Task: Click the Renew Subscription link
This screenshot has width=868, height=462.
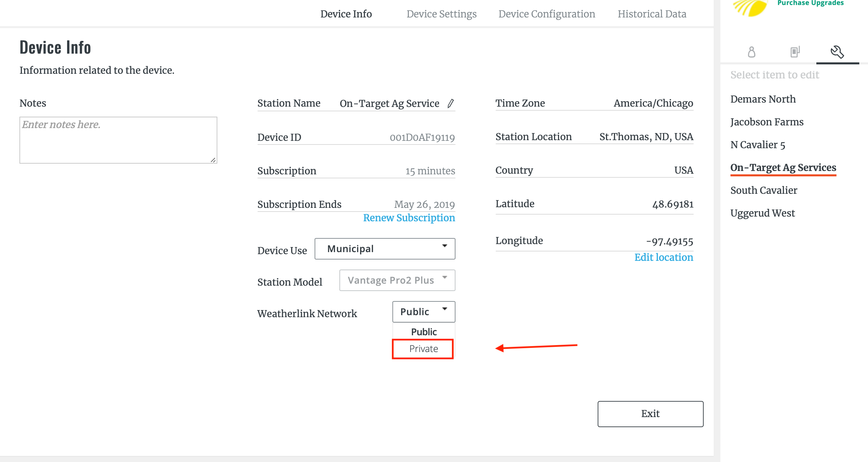Action: click(x=409, y=218)
